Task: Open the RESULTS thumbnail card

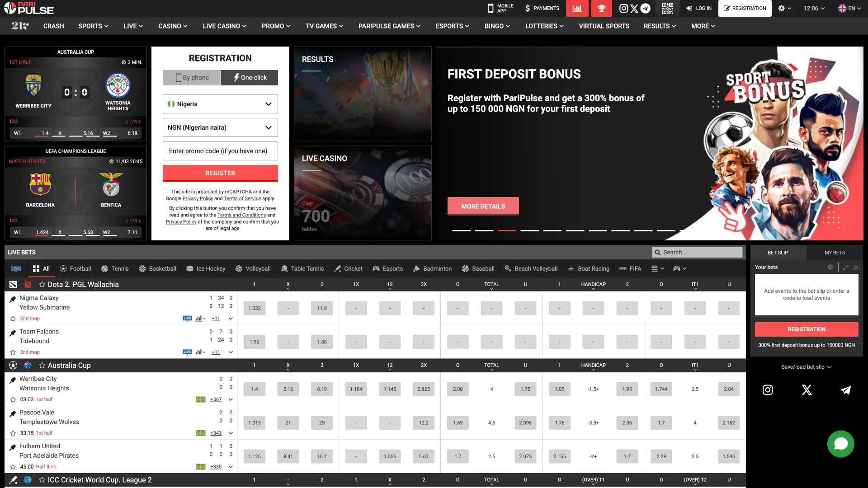Action: click(363, 94)
